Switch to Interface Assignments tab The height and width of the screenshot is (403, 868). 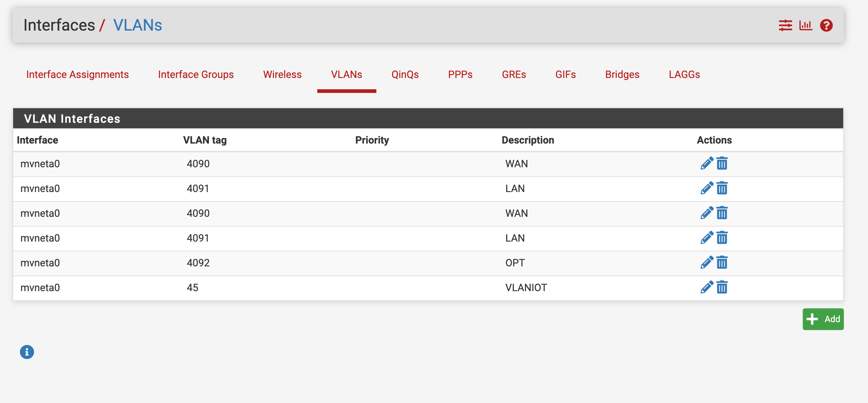point(77,74)
